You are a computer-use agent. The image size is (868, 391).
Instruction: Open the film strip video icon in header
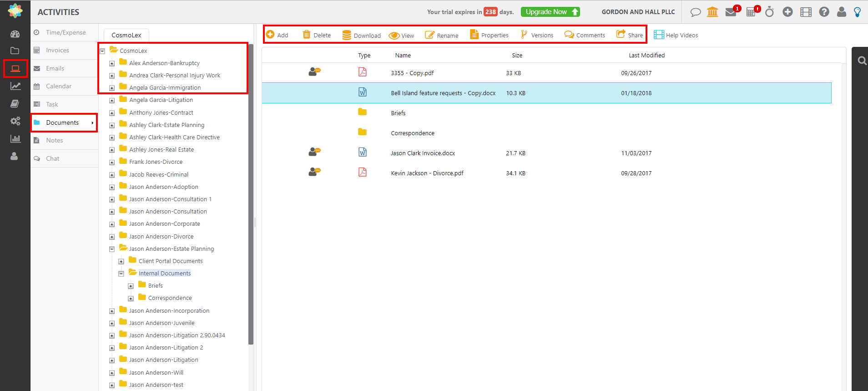coord(806,12)
